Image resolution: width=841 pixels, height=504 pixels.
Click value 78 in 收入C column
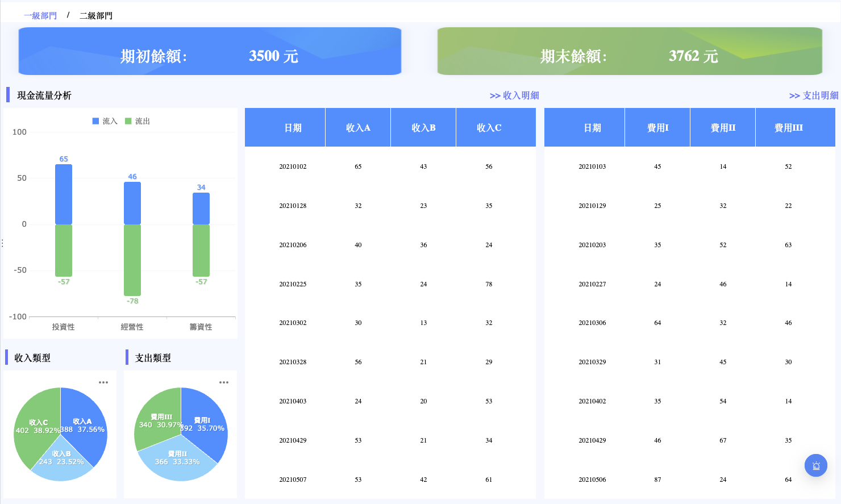click(489, 284)
